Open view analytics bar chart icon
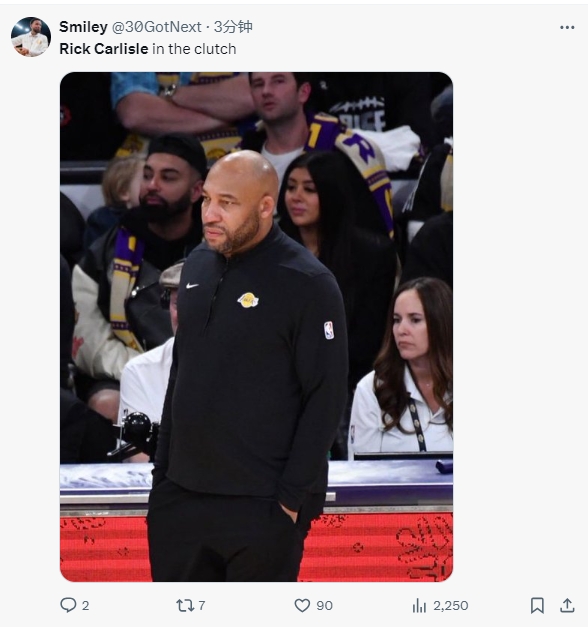 click(419, 605)
